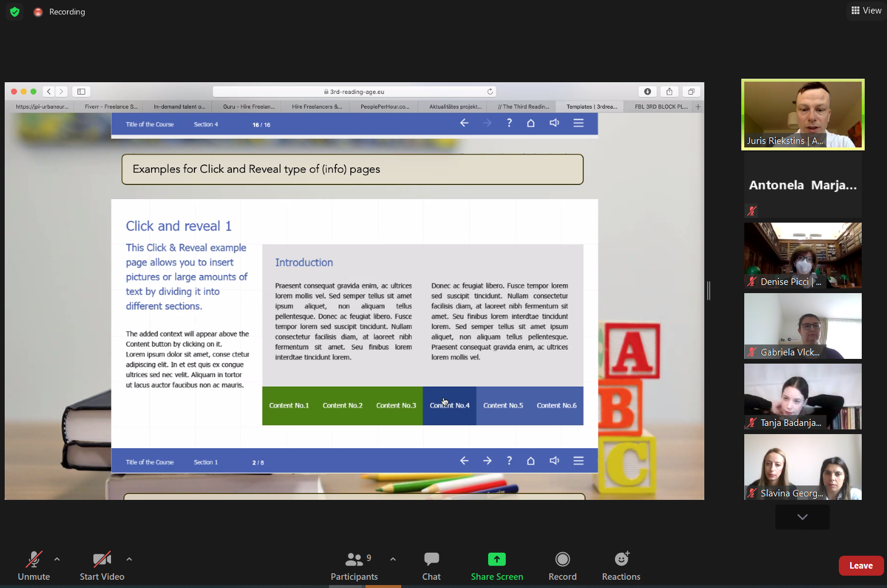Go to next page in bottom course bar
The height and width of the screenshot is (588, 887).
coord(487,461)
